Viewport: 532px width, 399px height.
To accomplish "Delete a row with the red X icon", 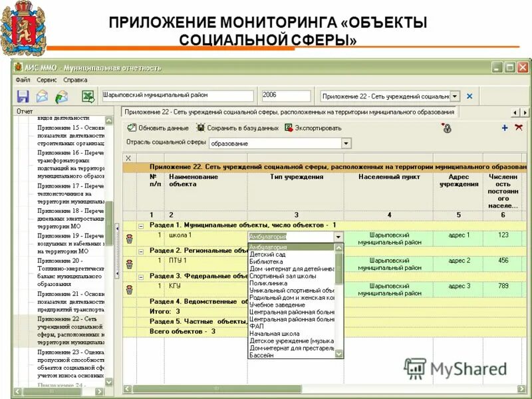I will pyautogui.click(x=519, y=127).
